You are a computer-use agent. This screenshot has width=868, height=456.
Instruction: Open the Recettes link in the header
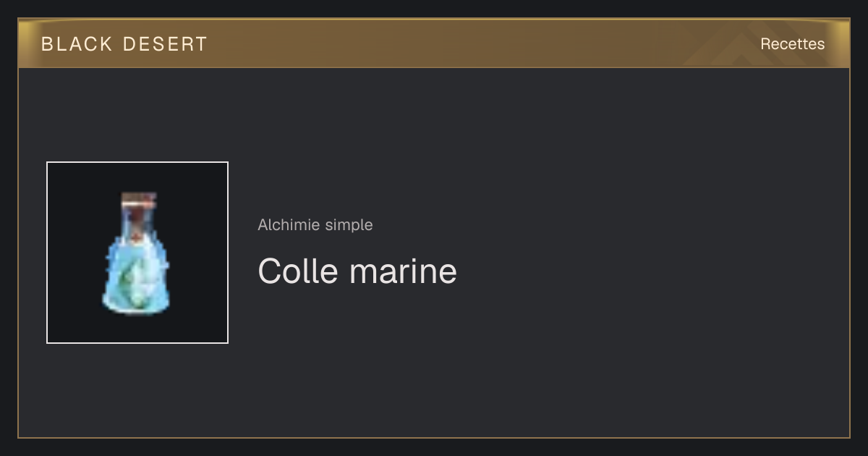(x=792, y=44)
